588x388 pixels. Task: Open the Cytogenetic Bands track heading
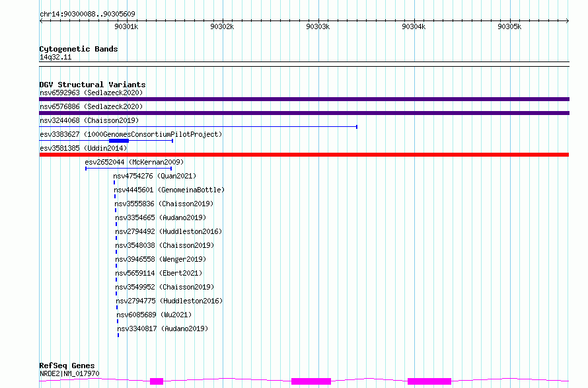click(x=79, y=49)
